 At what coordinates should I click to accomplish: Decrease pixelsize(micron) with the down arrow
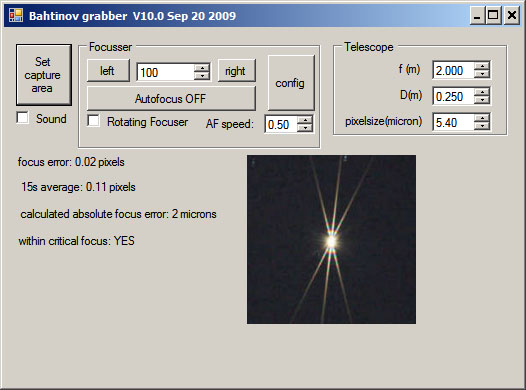[x=482, y=126]
